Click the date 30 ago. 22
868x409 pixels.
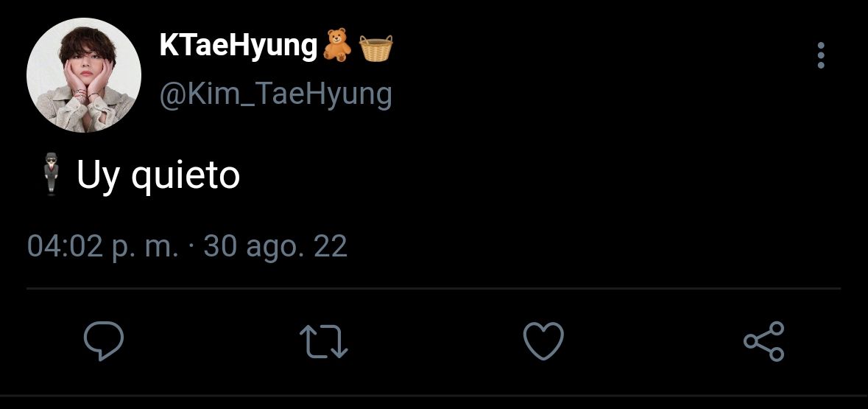coord(275,247)
